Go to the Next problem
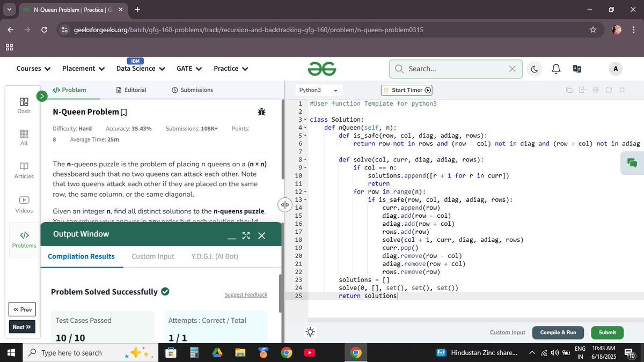Viewport: 644px width, 362px height. point(22,327)
